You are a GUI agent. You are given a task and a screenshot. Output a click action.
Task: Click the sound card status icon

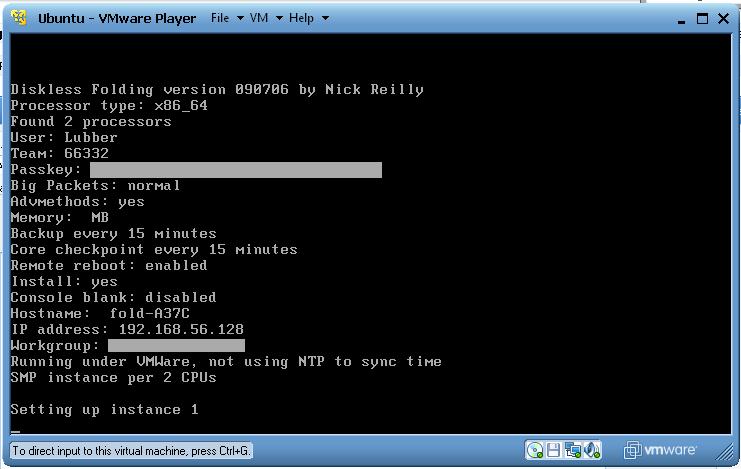(592, 450)
